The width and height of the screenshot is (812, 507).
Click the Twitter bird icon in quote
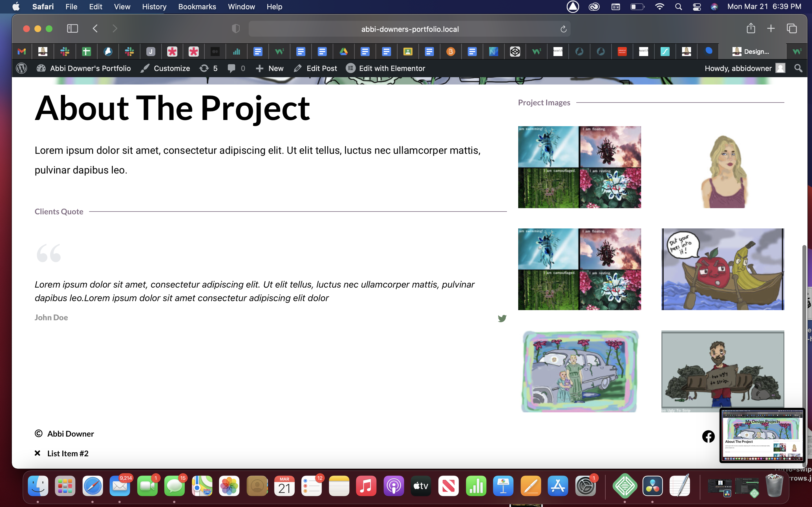[x=502, y=318]
